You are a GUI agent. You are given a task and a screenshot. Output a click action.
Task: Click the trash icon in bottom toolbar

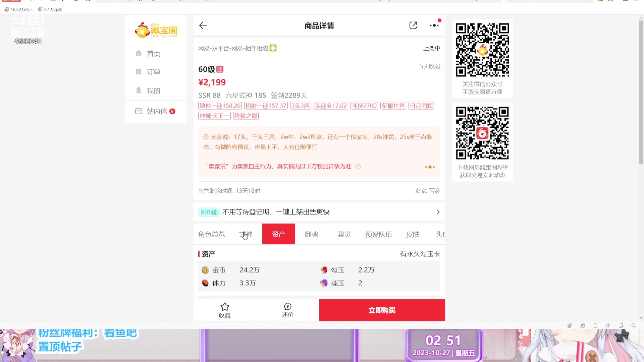pos(595,325)
